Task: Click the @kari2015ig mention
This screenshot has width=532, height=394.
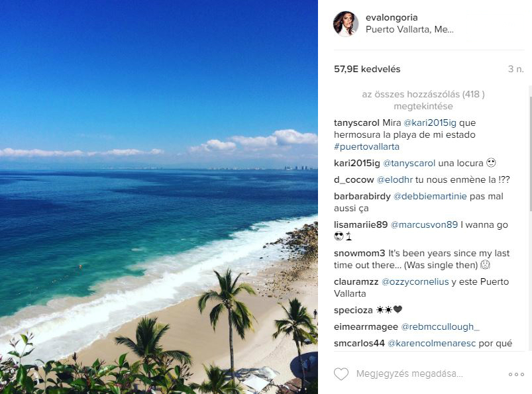Action: click(x=430, y=123)
